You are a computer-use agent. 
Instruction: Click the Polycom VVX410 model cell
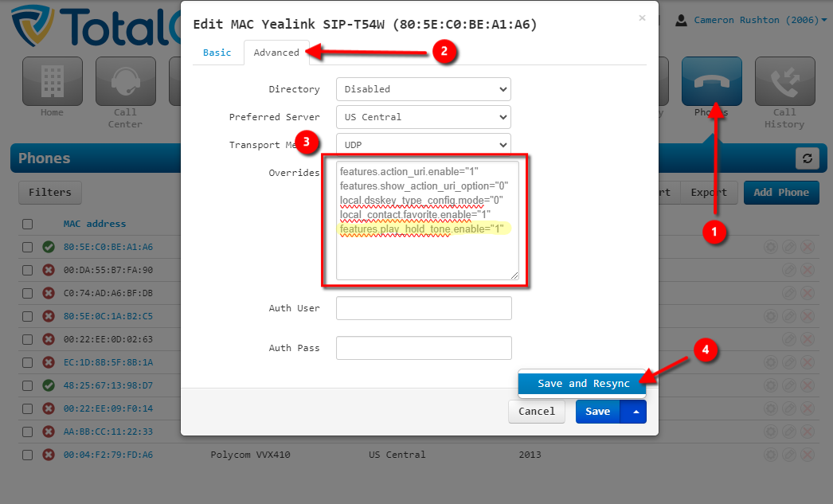tap(250, 455)
